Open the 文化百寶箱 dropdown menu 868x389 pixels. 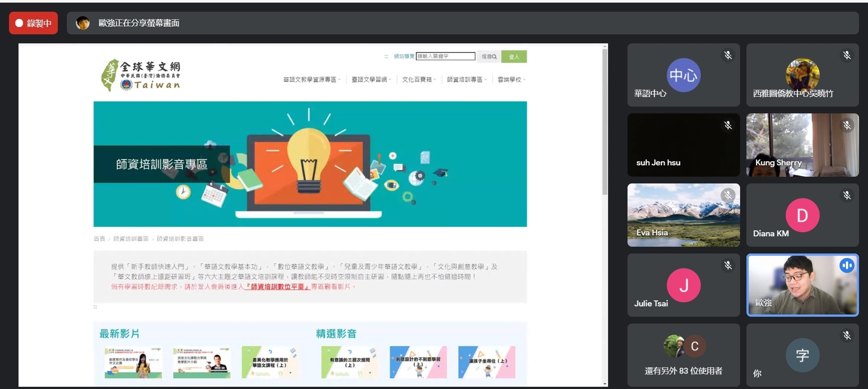418,79
